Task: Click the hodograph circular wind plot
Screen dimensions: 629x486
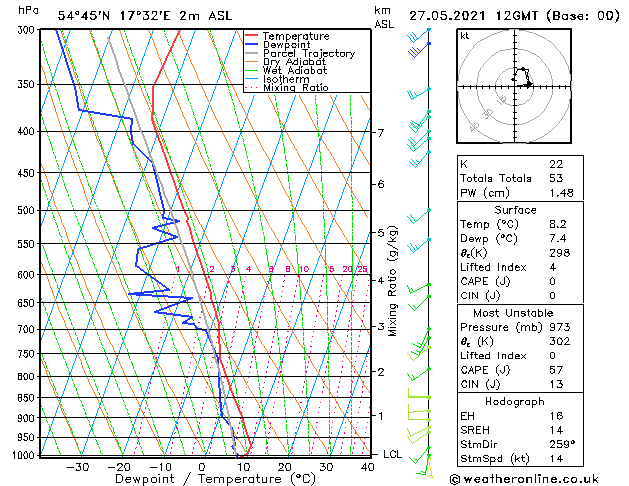Action: [514, 86]
